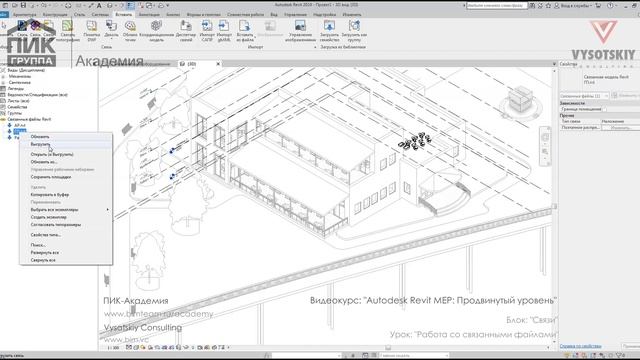Screen dimensions: 640x360
Task: Expand the 'Выбрать все экземпляры' submenu arrow
Action: point(108,210)
